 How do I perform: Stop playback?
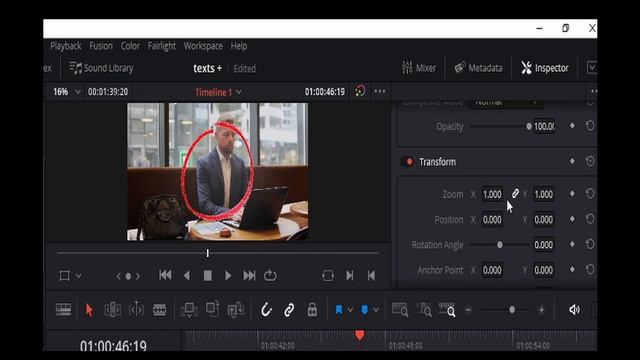pyautogui.click(x=207, y=276)
